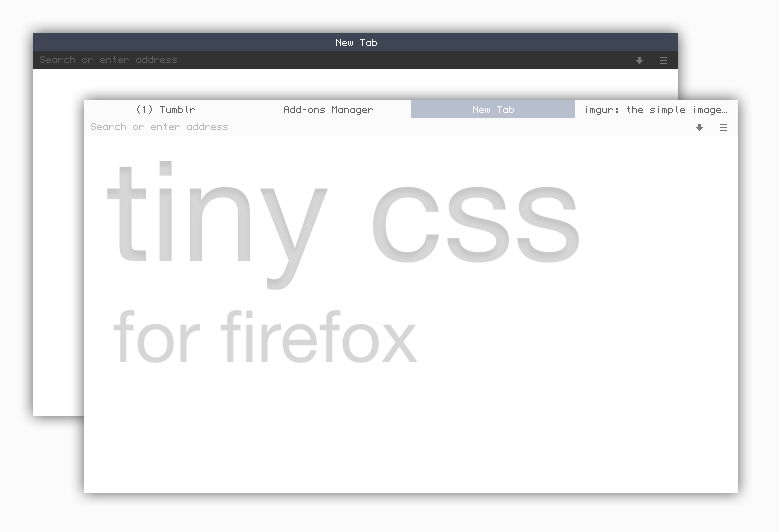Switch to the (1) Tumblr tab
The height and width of the screenshot is (532, 779).
(165, 109)
